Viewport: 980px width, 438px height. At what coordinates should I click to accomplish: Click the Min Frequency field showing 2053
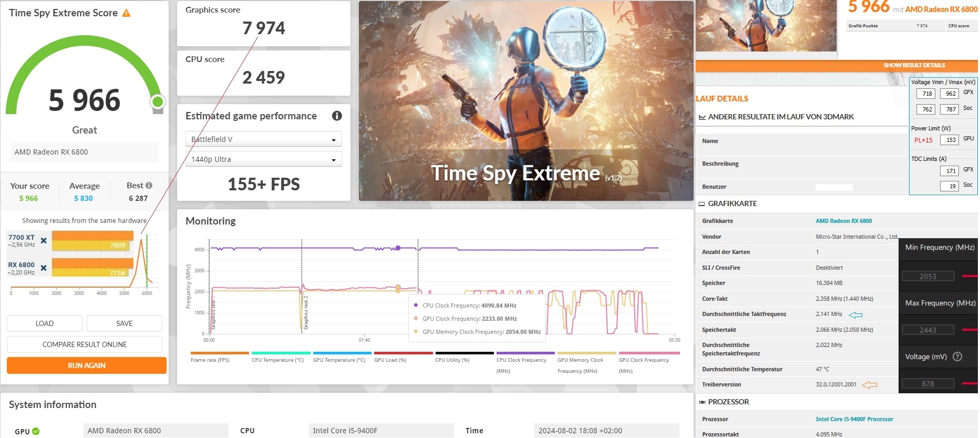click(x=928, y=277)
